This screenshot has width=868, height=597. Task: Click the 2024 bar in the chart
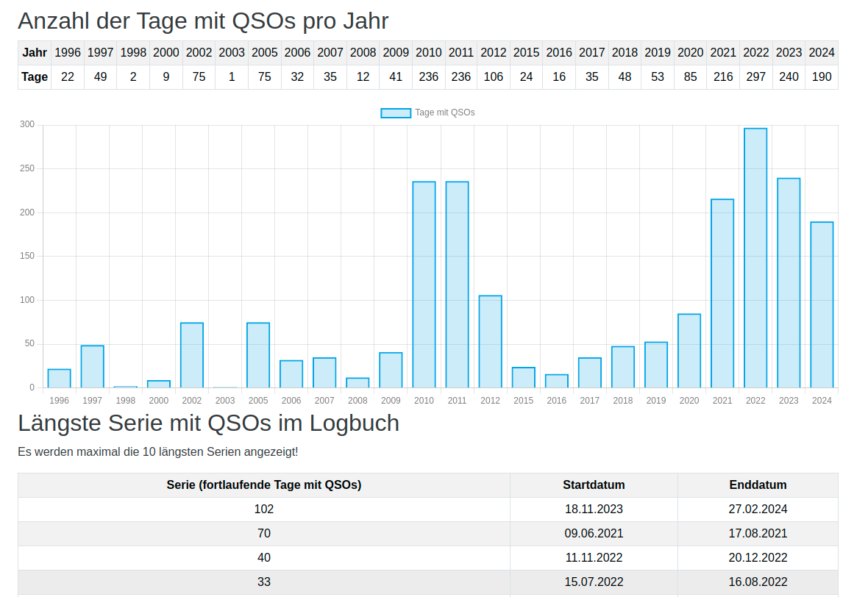(822, 304)
